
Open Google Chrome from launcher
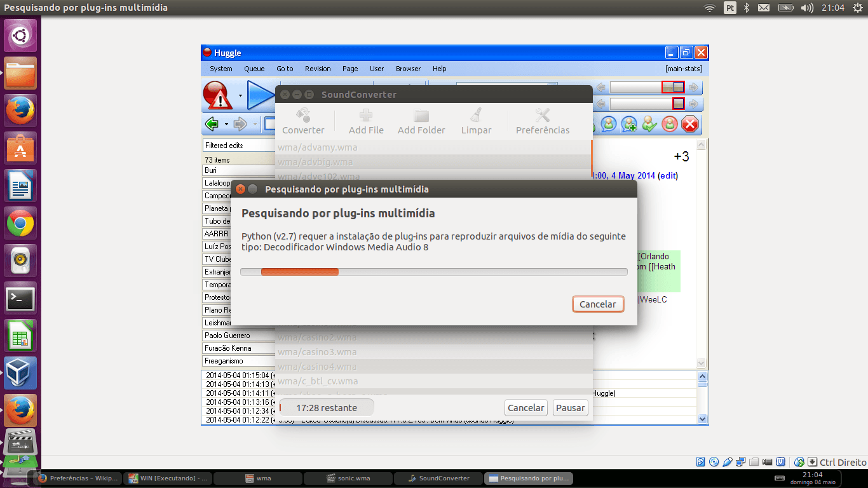[x=20, y=223]
